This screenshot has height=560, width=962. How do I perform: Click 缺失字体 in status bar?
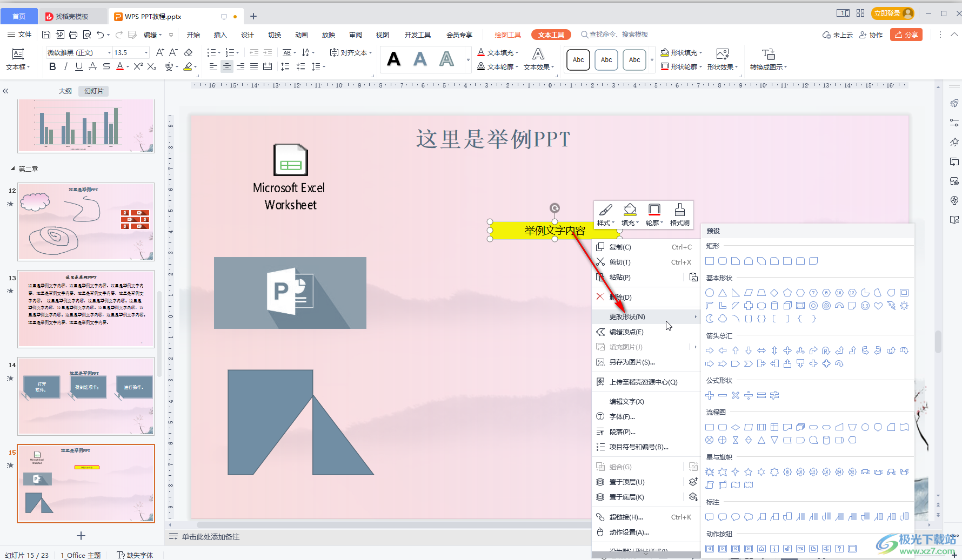[135, 555]
